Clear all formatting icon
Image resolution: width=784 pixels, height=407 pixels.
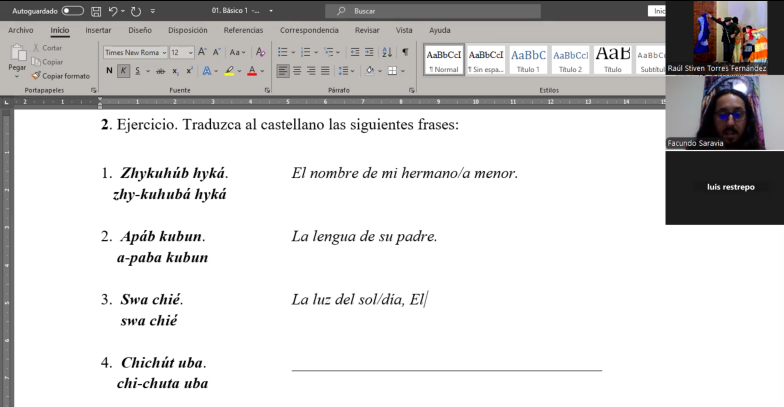[260, 52]
